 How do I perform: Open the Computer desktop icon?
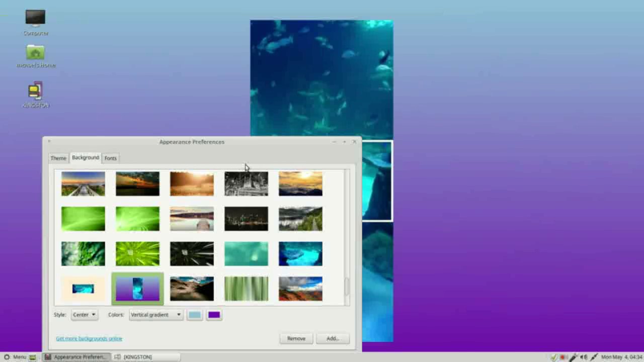point(35,22)
